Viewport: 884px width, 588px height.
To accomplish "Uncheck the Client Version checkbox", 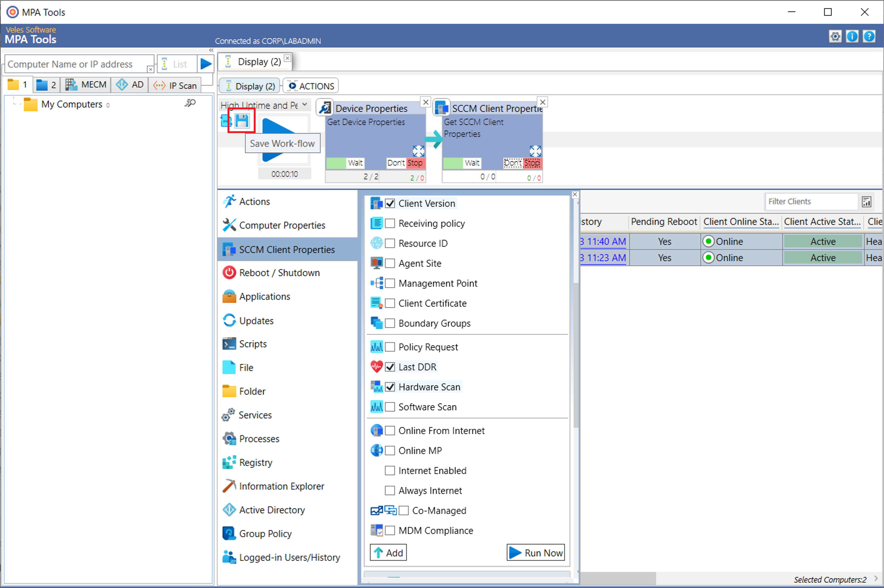I will coord(390,203).
